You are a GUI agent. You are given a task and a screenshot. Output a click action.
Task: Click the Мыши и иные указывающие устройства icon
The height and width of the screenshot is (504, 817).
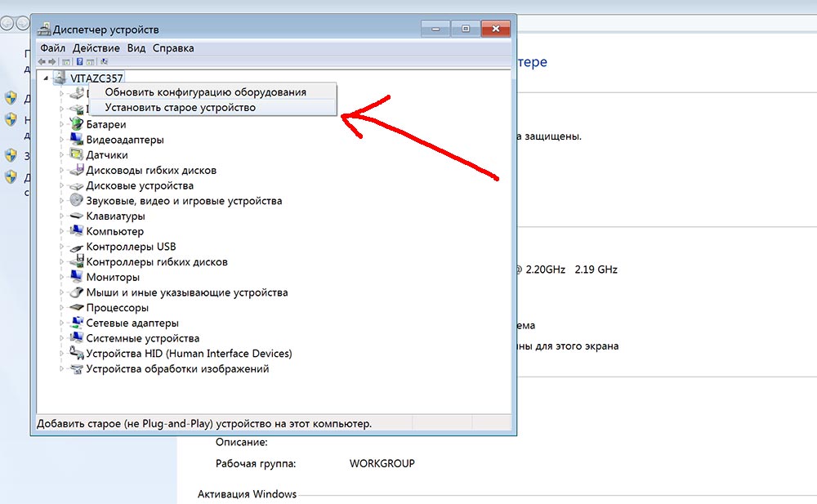click(x=77, y=292)
